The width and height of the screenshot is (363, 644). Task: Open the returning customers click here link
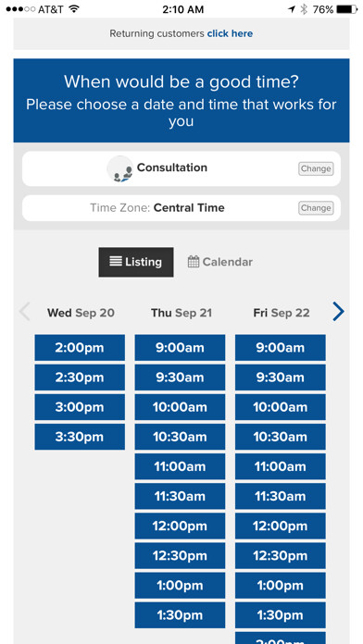(230, 33)
